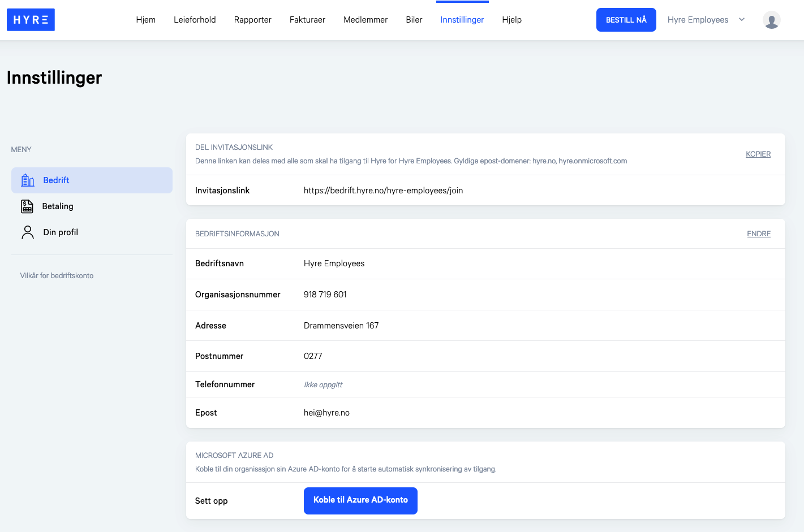Open the Hjelp tab
The width and height of the screenshot is (804, 532).
pyautogui.click(x=512, y=20)
